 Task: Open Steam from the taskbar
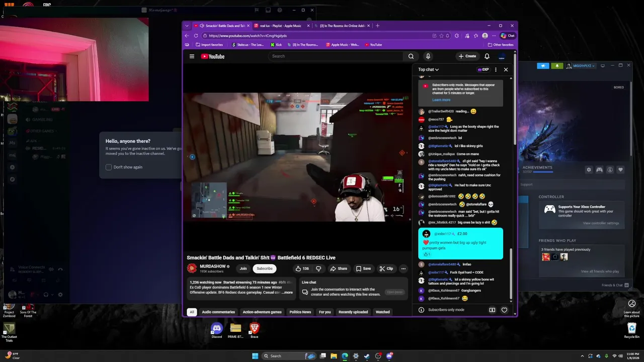click(x=367, y=356)
